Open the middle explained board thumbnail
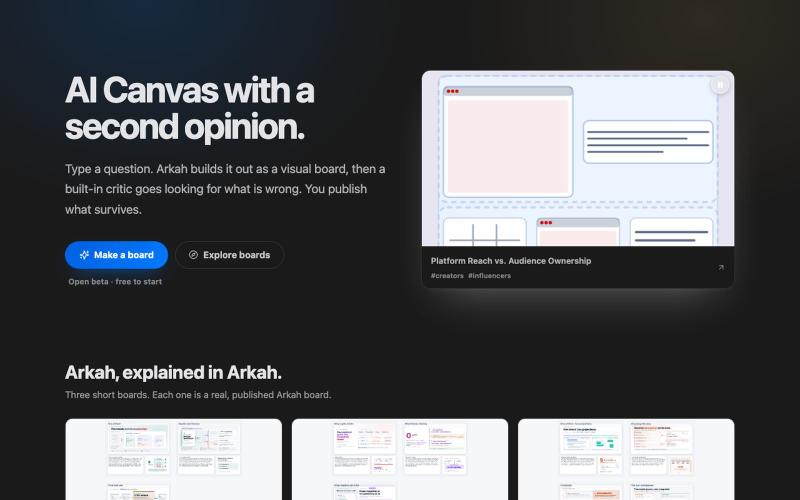The height and width of the screenshot is (500, 800). click(400, 459)
